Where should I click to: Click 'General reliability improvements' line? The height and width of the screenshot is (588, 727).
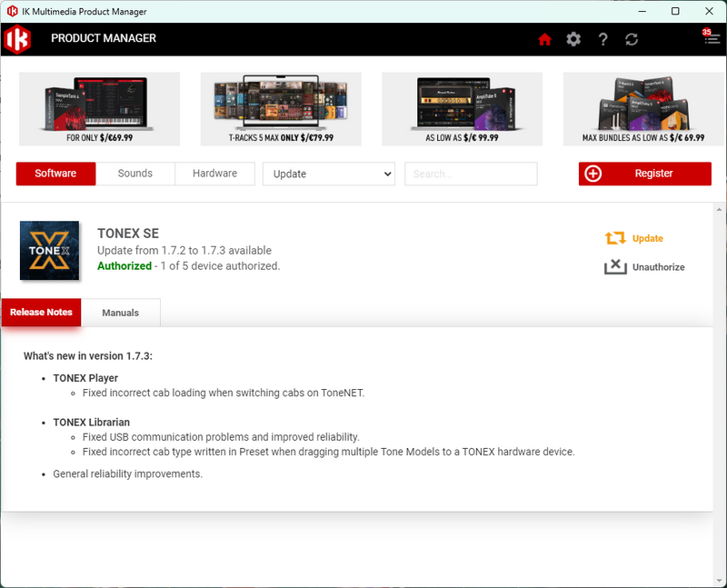(x=128, y=473)
